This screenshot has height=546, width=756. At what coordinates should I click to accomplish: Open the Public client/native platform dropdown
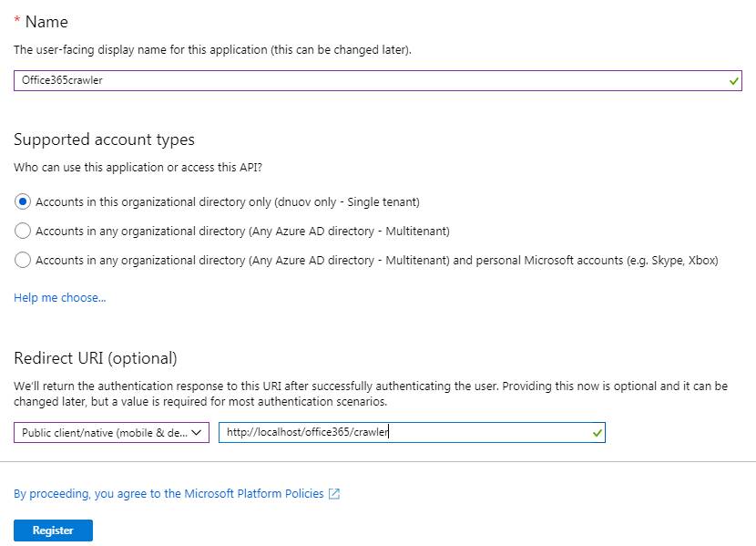(x=111, y=432)
